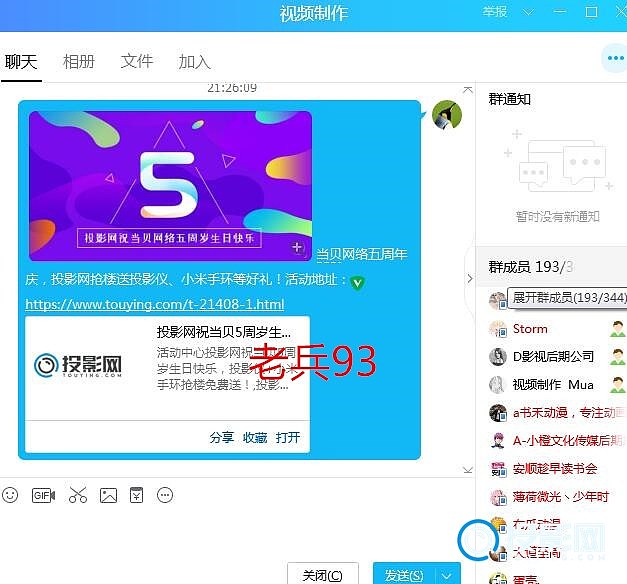The width and height of the screenshot is (627, 584).
Task: Click 收藏 on the link card
Action: (x=255, y=437)
